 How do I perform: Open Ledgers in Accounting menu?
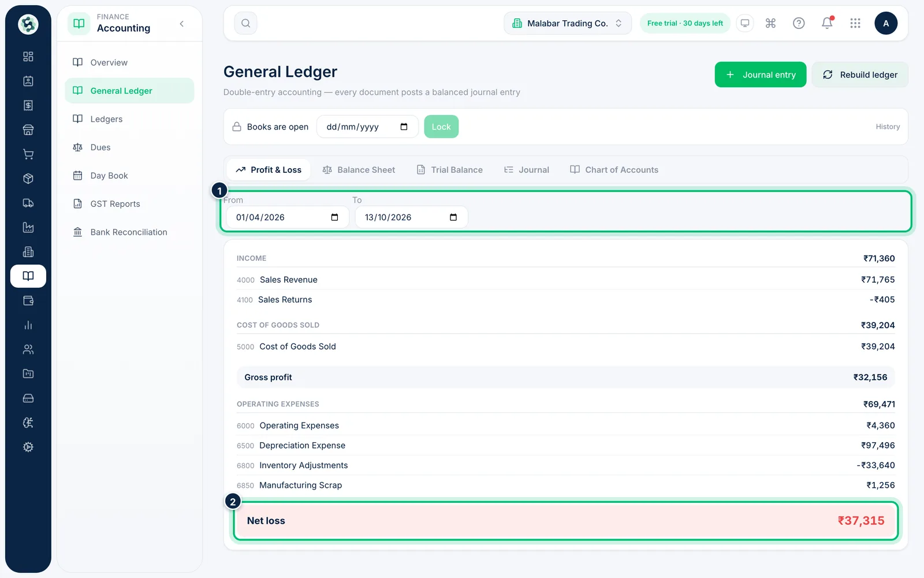click(129, 119)
